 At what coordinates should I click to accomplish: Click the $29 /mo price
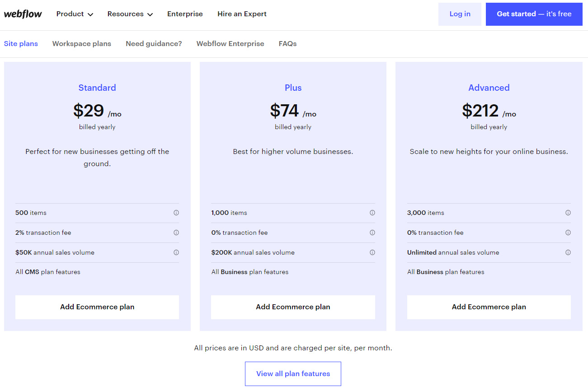click(97, 111)
